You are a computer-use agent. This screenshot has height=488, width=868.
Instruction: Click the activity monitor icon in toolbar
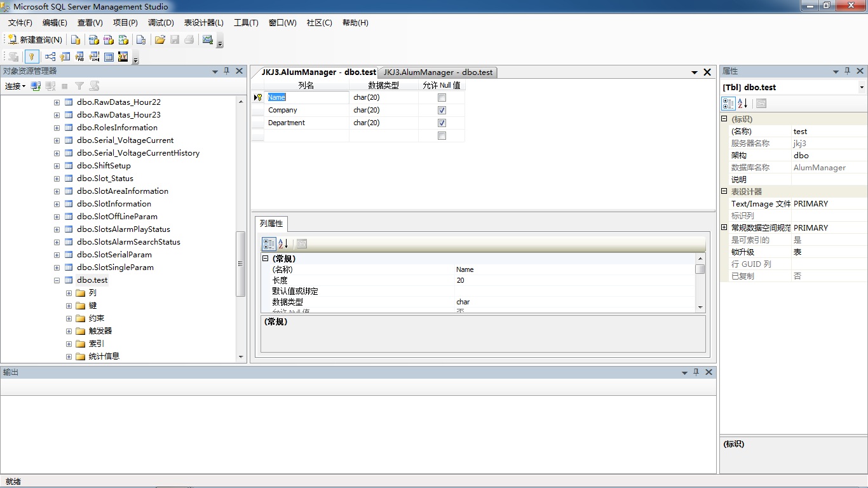pos(208,39)
